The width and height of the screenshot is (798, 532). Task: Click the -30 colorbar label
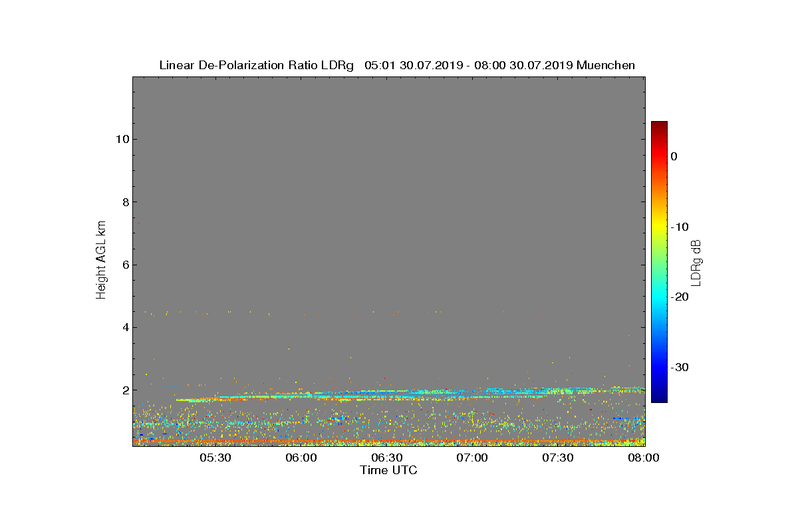679,367
